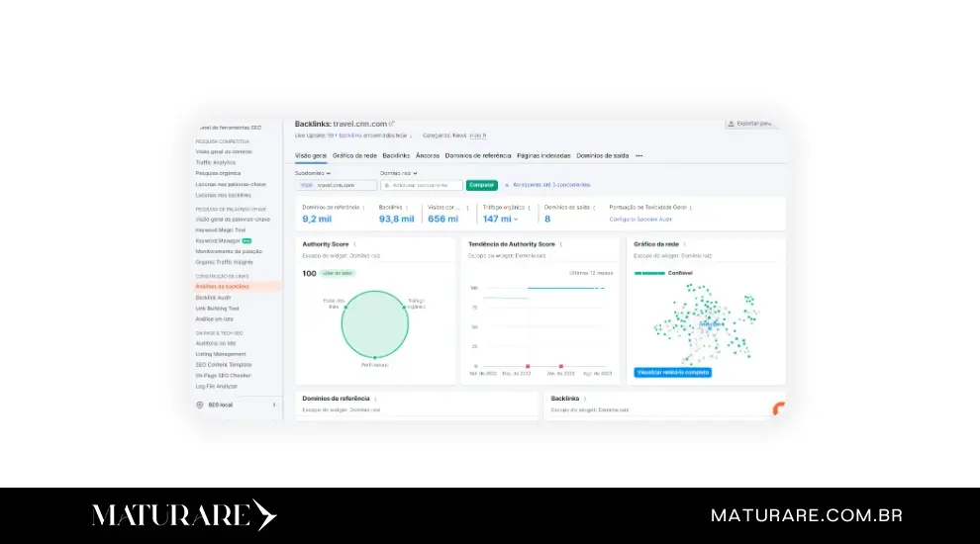
Task: Click the external link icon beside travel.cnn.com
Action: [392, 124]
